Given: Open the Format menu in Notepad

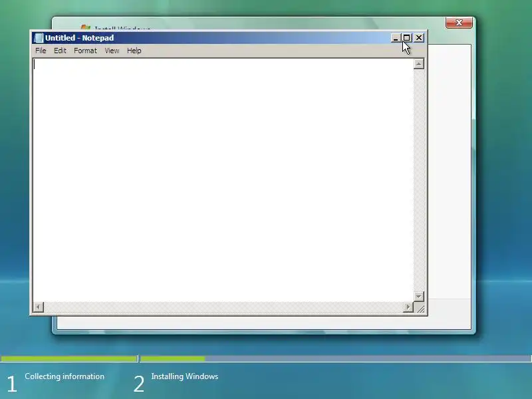Looking at the screenshot, I should tap(85, 51).
